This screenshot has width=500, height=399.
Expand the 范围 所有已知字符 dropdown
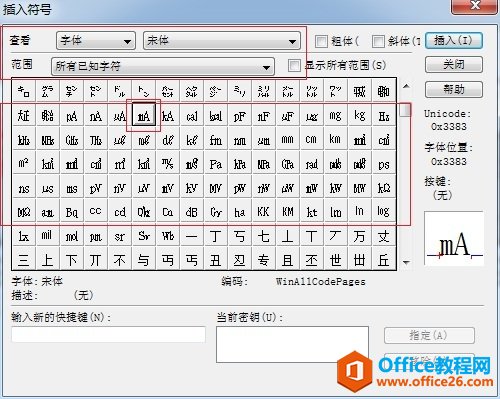click(163, 66)
